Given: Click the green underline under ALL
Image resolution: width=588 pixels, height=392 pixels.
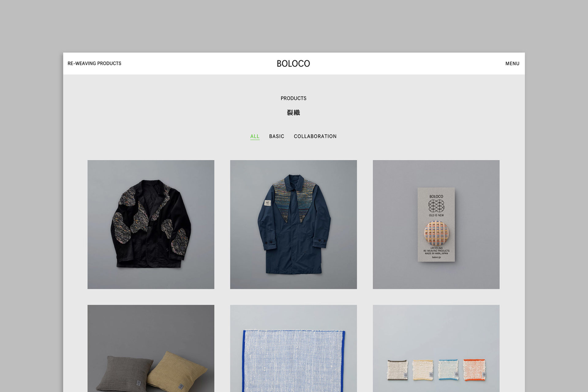Looking at the screenshot, I should point(255,140).
